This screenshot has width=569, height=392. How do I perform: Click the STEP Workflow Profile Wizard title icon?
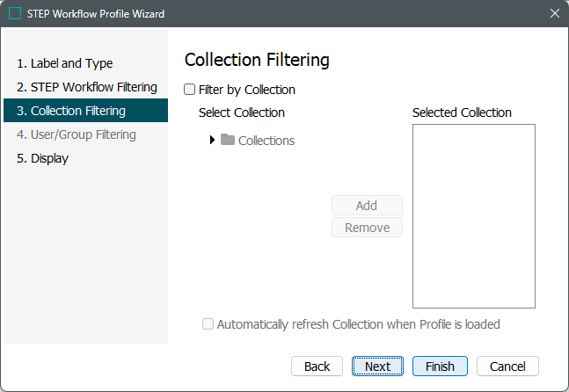[15, 14]
